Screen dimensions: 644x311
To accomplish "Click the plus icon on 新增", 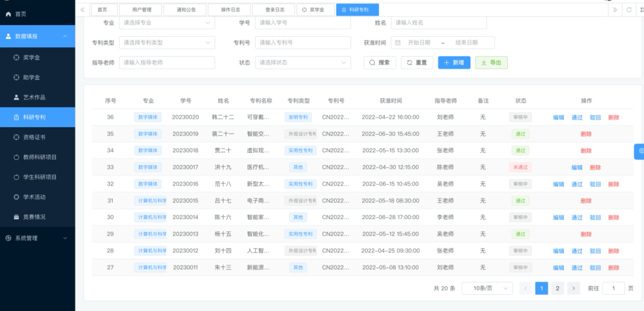I will pos(447,63).
